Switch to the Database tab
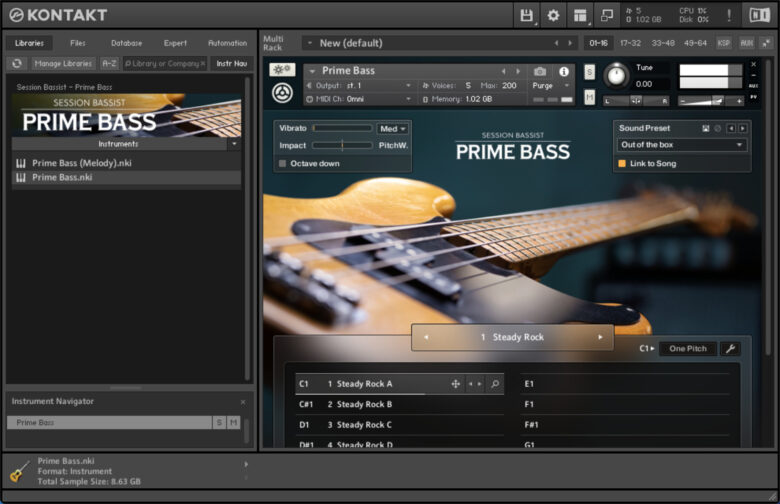This screenshot has height=504, width=780. pos(126,43)
